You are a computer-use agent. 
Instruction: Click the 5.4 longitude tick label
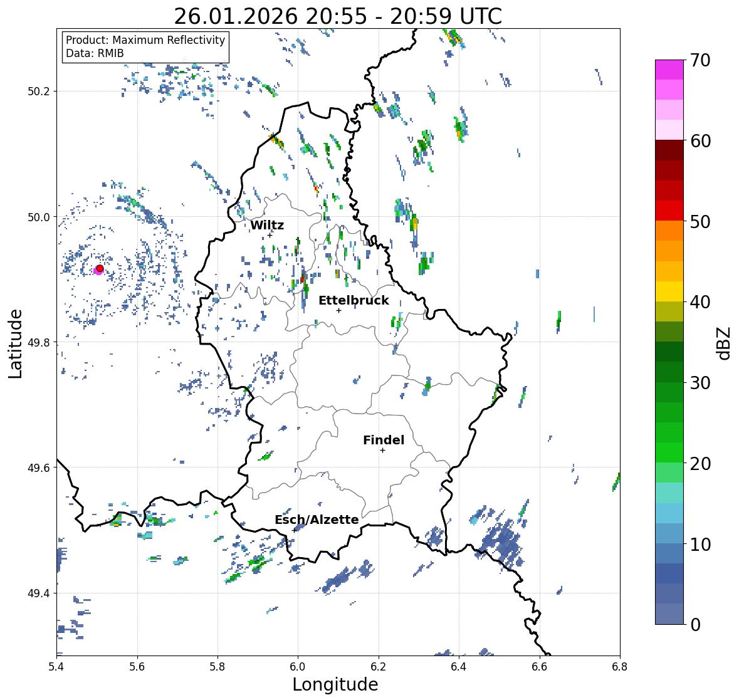(56, 667)
